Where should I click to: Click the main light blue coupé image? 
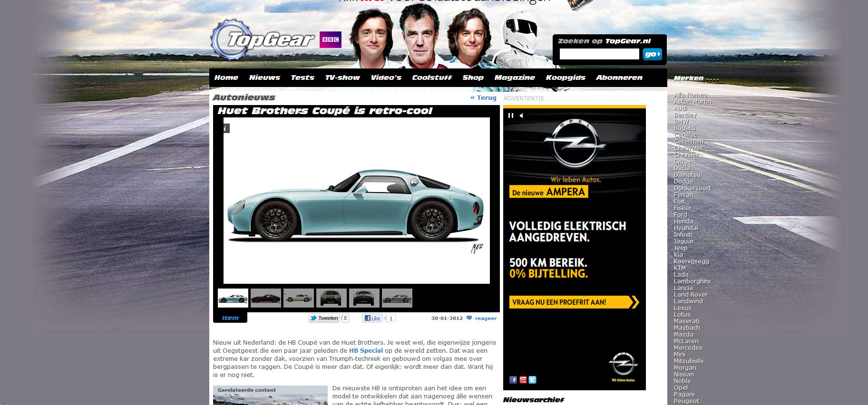357,201
